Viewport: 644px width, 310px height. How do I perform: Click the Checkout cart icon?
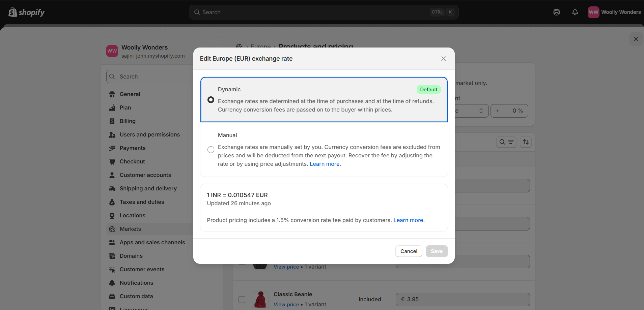(112, 162)
